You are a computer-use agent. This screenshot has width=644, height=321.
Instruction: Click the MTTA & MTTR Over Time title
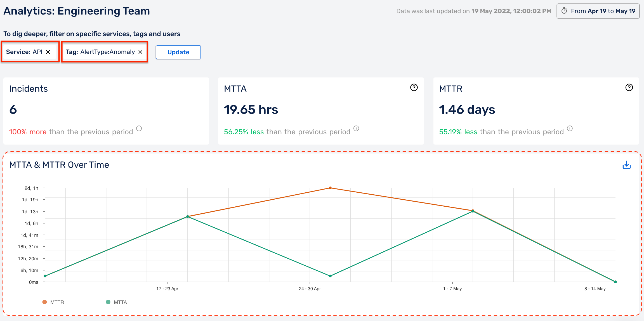[x=59, y=165]
